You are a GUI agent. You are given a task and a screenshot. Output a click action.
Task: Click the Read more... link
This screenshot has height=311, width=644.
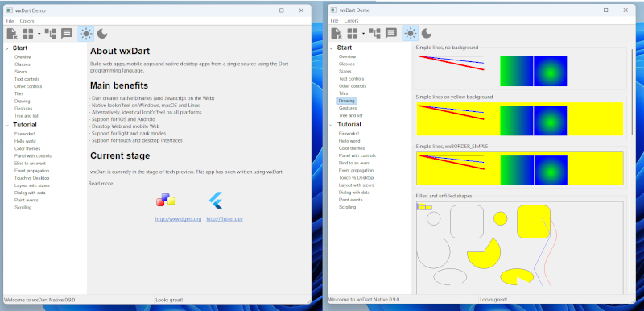pos(102,184)
